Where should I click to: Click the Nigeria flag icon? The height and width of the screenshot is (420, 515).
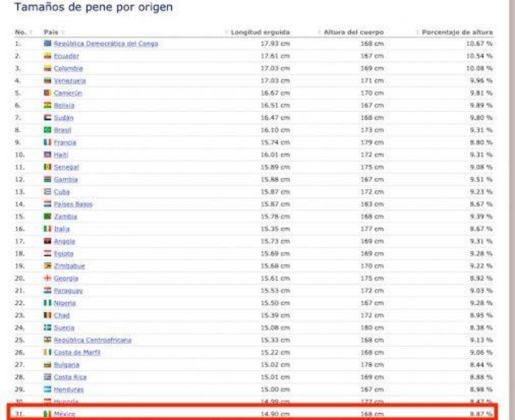pos(47,303)
